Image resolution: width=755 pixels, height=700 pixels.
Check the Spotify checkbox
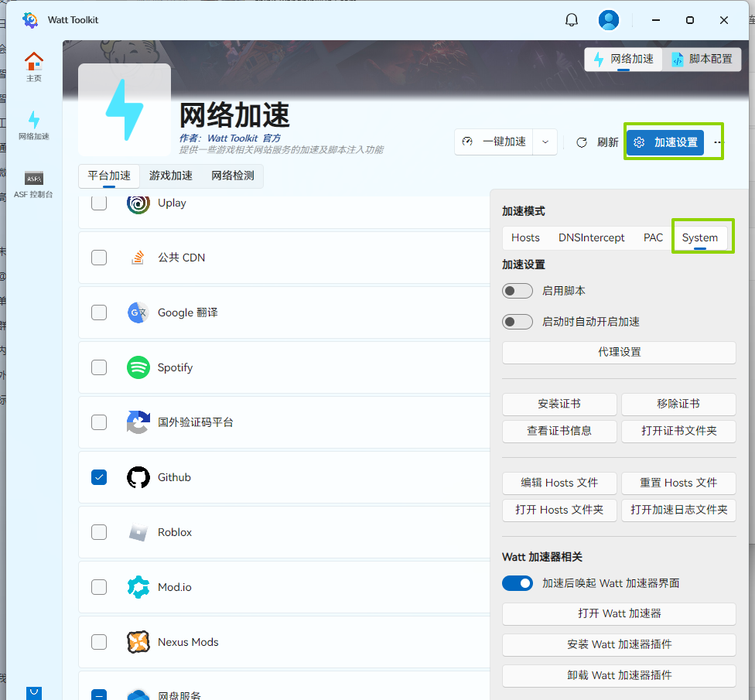[99, 367]
